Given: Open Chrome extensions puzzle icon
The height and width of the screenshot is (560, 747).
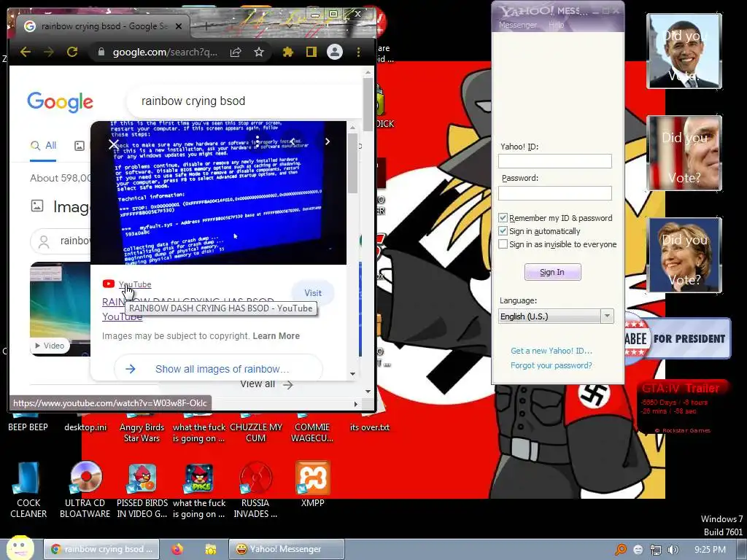Looking at the screenshot, I should (288, 52).
